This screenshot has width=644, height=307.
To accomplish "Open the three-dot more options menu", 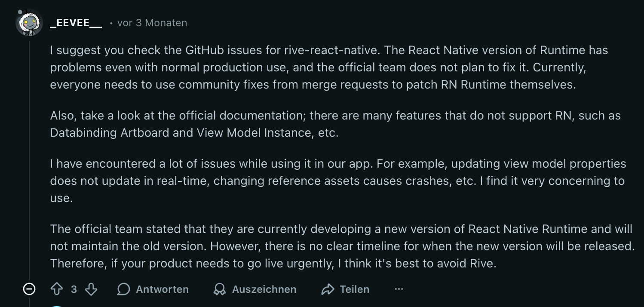I will tap(399, 289).
